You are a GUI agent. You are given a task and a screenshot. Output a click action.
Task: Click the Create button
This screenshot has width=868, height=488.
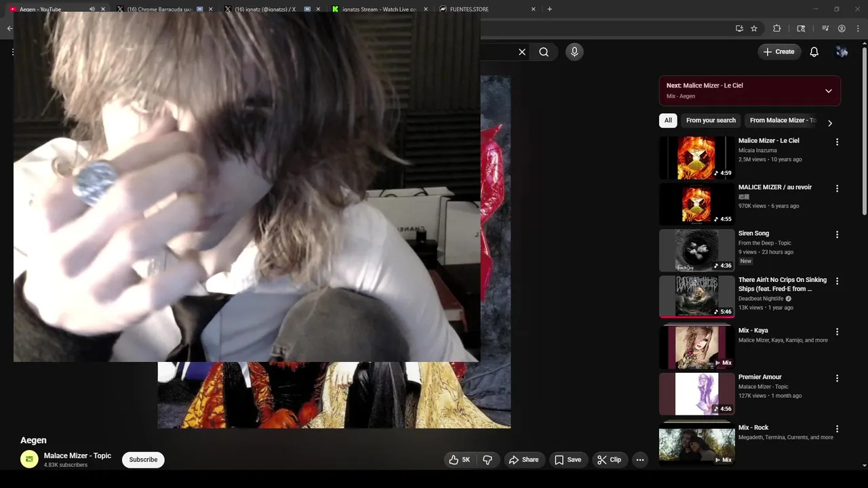coord(778,52)
